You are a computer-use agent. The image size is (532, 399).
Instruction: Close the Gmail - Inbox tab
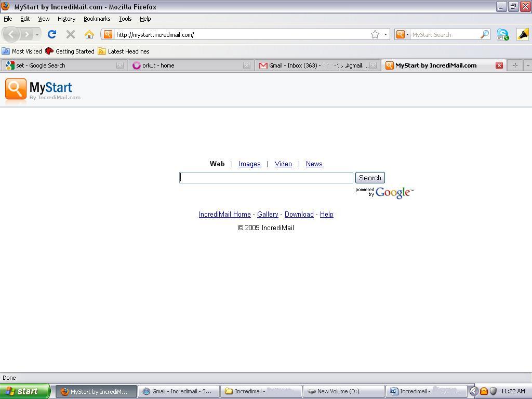click(373, 65)
